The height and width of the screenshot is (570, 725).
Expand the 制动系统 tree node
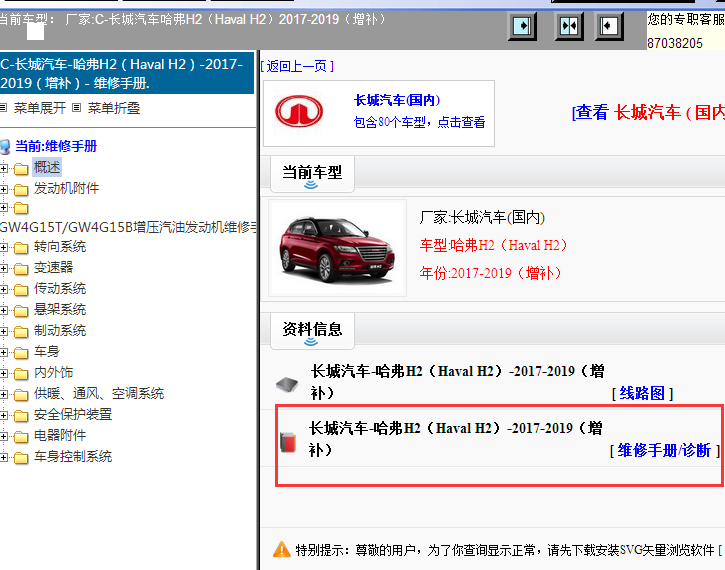tap(3, 331)
